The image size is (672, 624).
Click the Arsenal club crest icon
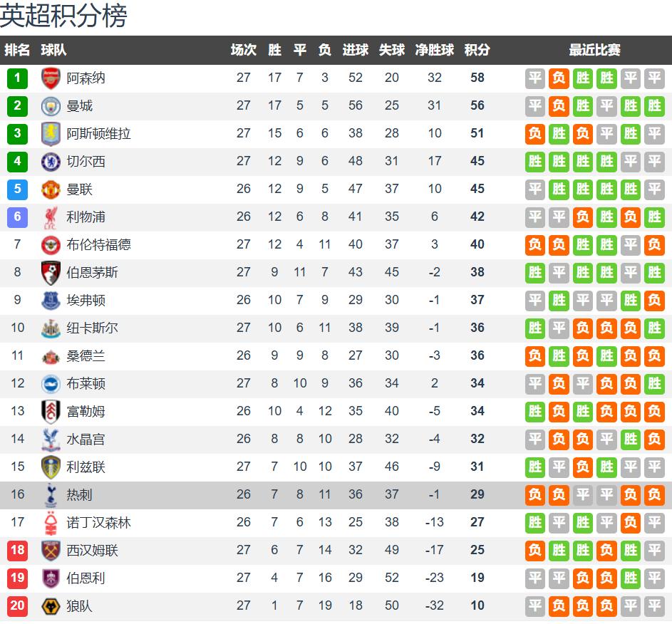[51, 78]
